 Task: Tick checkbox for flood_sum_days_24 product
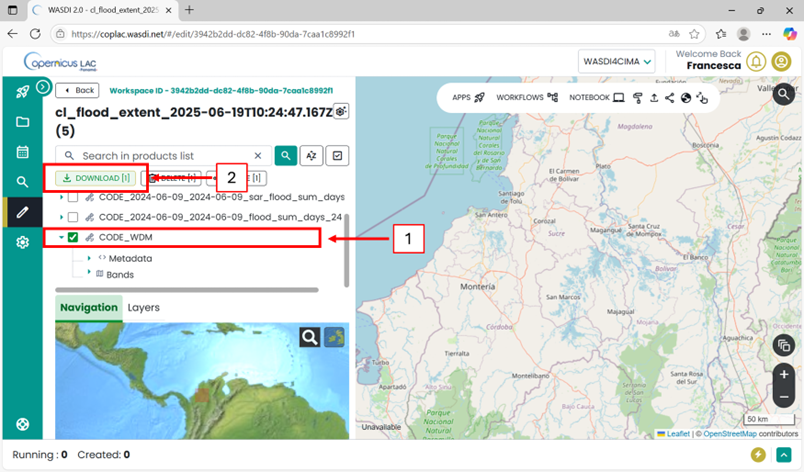[73, 217]
